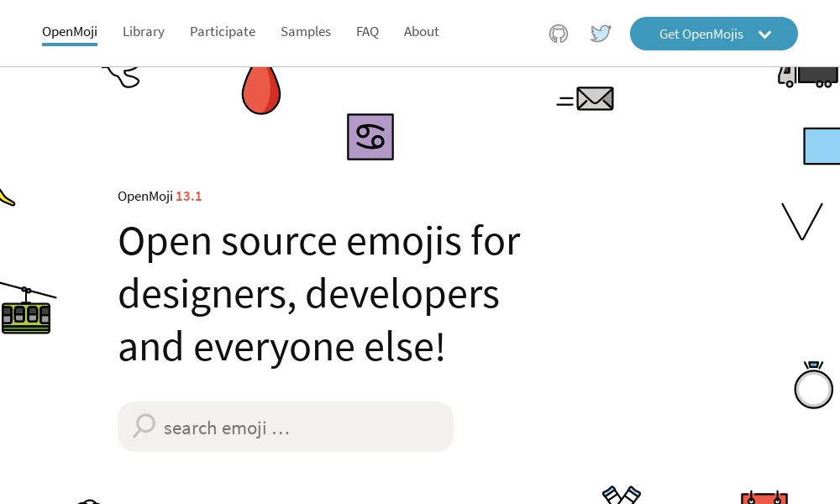Select the banana emoji near the left edge
Image resolution: width=840 pixels, height=504 pixels.
7,195
